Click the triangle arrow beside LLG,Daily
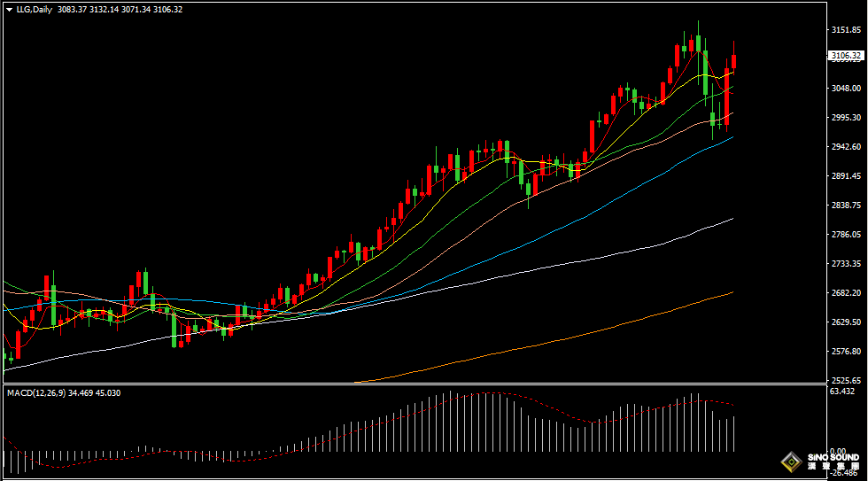Image resolution: width=868 pixels, height=481 pixels. click(9, 9)
